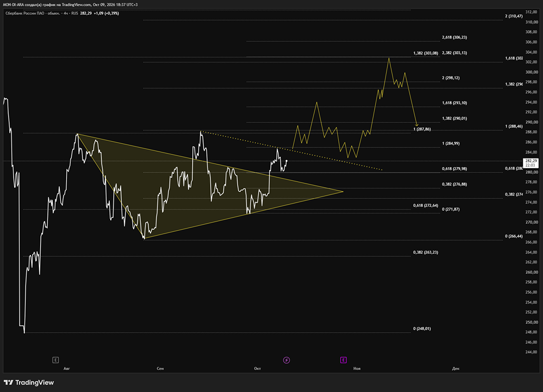Click the 'Ноя' month label on time axis
Viewport: 543px width, 392px height.
(357, 369)
